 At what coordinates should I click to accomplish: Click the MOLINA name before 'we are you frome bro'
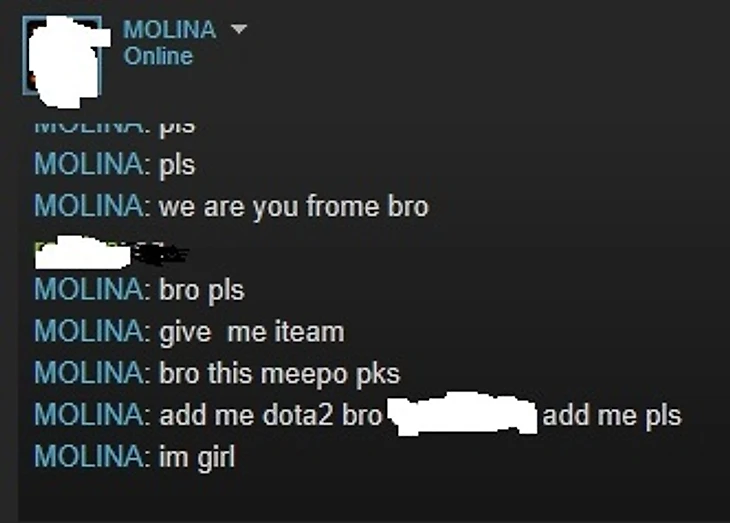[88, 205]
